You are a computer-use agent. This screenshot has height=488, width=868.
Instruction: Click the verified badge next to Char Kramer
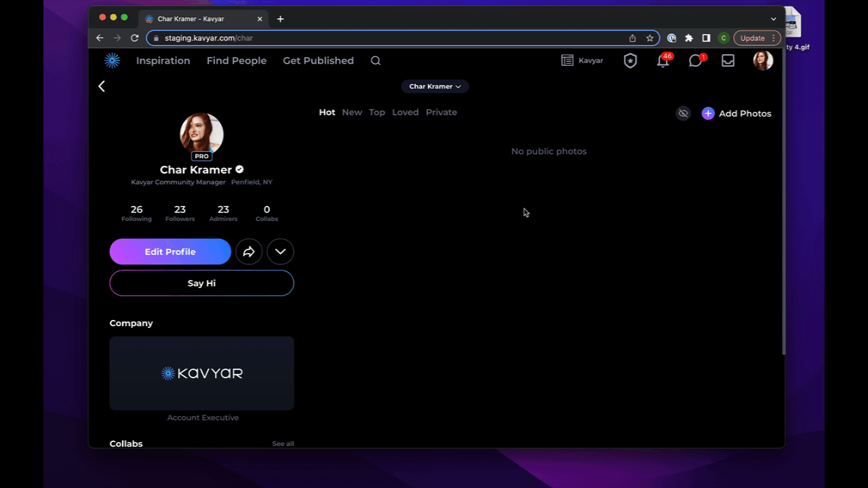click(x=239, y=169)
